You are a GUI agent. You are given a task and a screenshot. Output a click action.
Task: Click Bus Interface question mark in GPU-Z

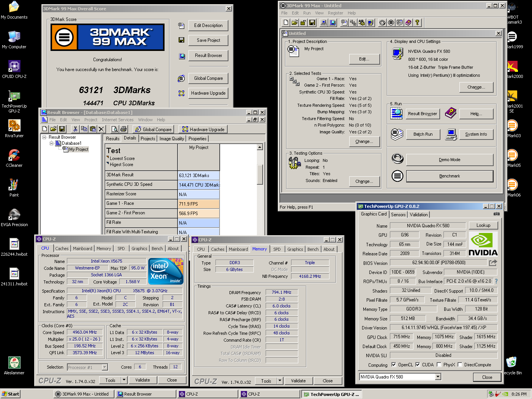tap(496, 282)
